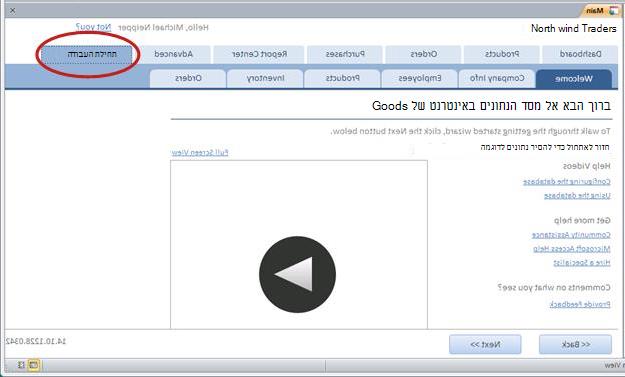Image resolution: width=625 pixels, height=377 pixels.
Task: Click the North wind Traders title text
Action: click(x=574, y=29)
